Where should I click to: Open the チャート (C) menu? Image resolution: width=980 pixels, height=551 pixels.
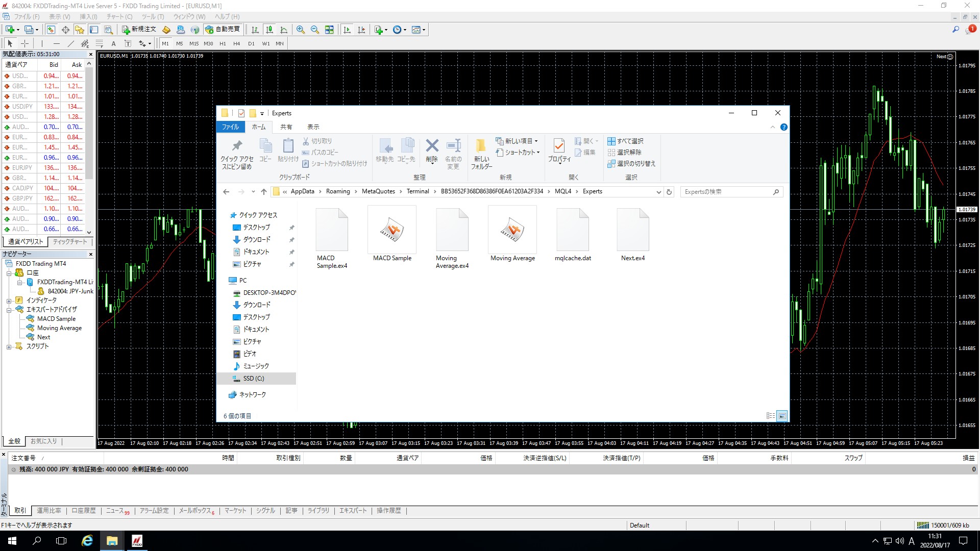pyautogui.click(x=119, y=16)
